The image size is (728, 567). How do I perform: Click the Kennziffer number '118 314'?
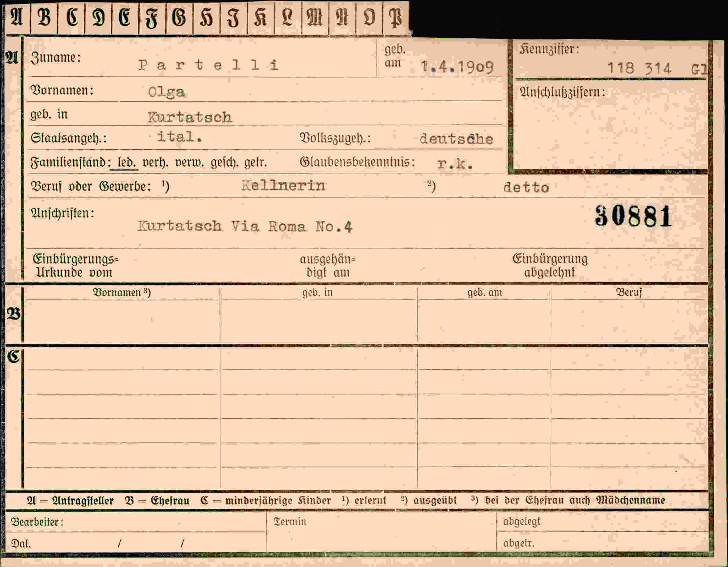[x=639, y=69]
